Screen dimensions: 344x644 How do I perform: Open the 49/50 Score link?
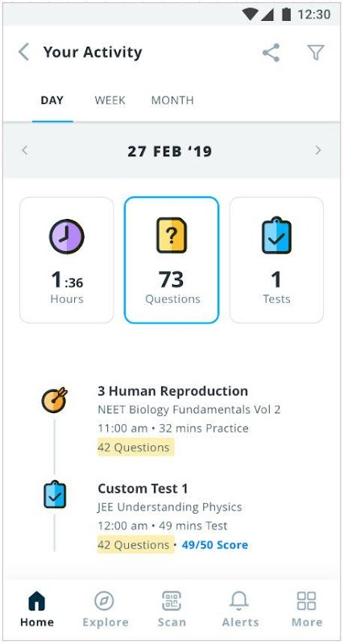click(215, 545)
